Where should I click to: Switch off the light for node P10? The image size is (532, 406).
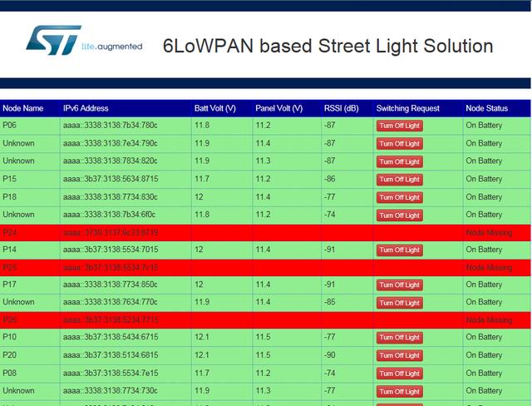coord(400,337)
